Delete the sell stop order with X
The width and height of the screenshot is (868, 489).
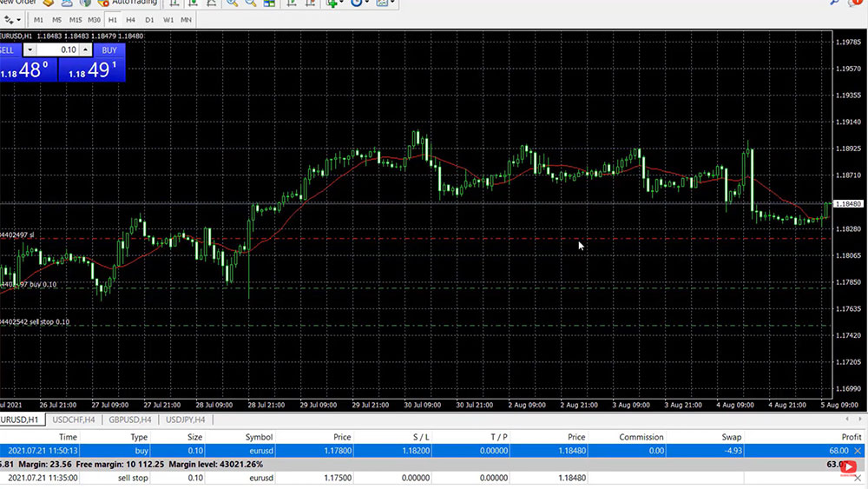(858, 478)
